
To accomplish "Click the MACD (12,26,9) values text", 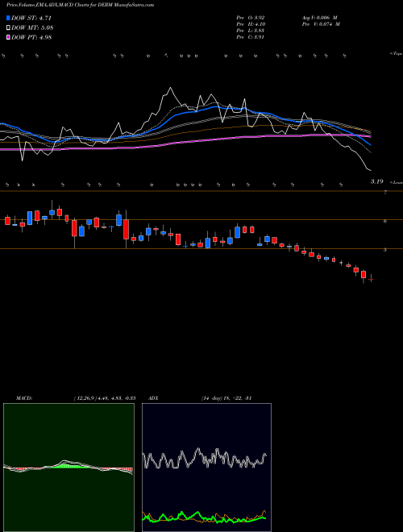I will pyautogui.click(x=105, y=398).
